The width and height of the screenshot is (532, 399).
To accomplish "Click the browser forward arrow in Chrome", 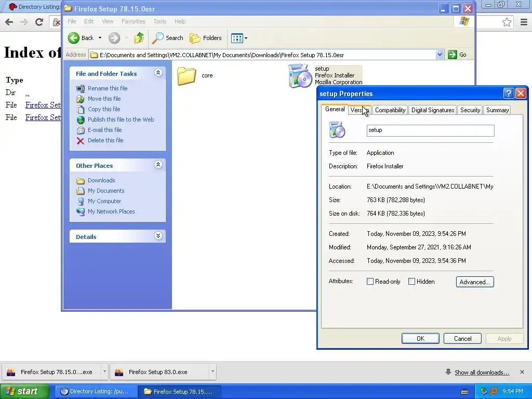I will (24, 22).
